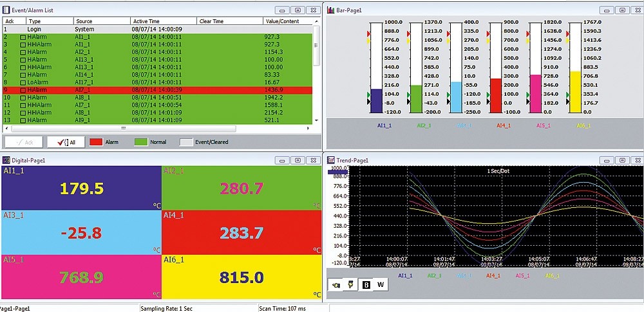Close the Digital-Page1 window
The height and width of the screenshot is (312, 644).
point(314,160)
